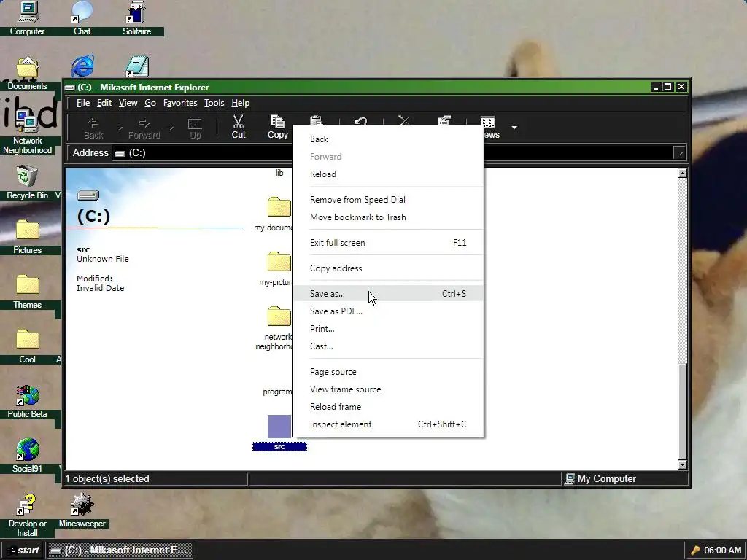Select Remove from Speed Dial

[x=388, y=200]
